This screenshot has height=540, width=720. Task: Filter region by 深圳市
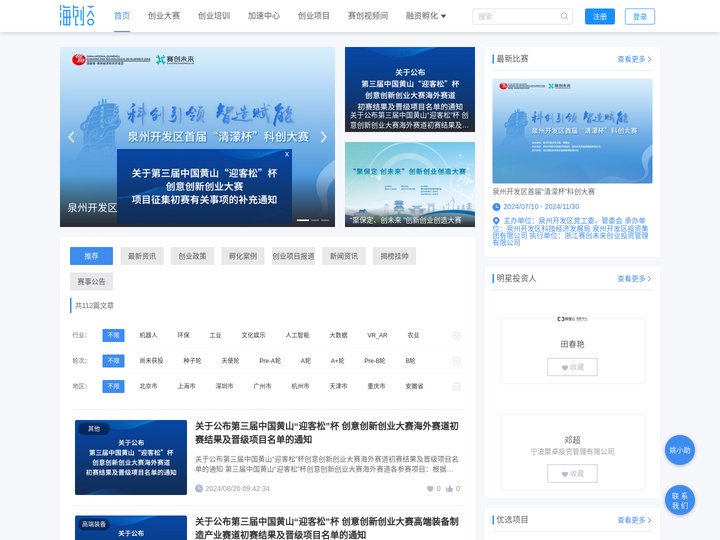(x=225, y=387)
